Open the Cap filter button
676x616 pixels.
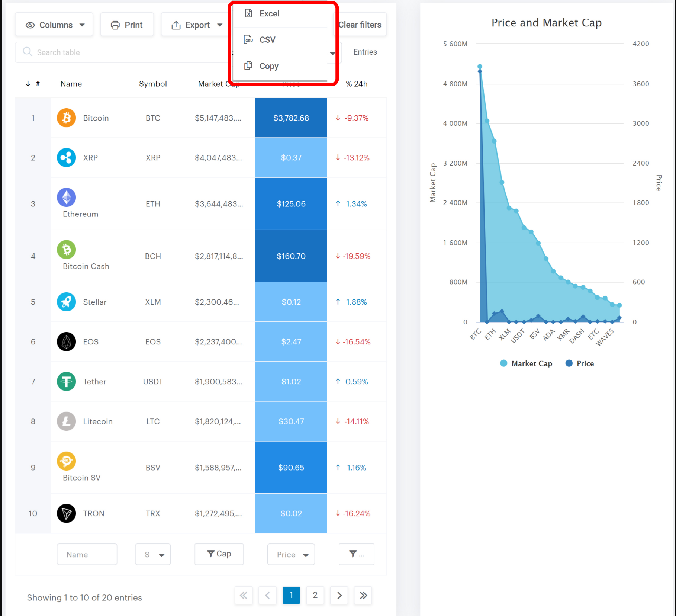219,554
